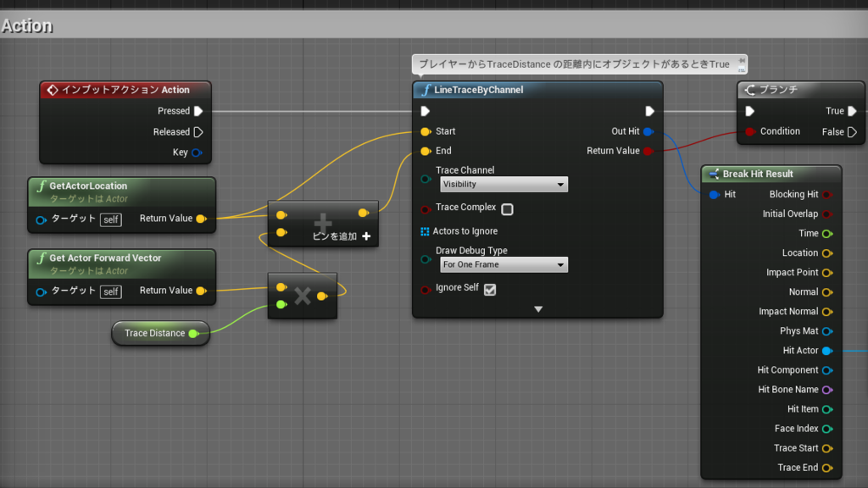868x488 pixels.
Task: Expand LineTraceByChannel advanced pins arrow
Action: (x=538, y=309)
